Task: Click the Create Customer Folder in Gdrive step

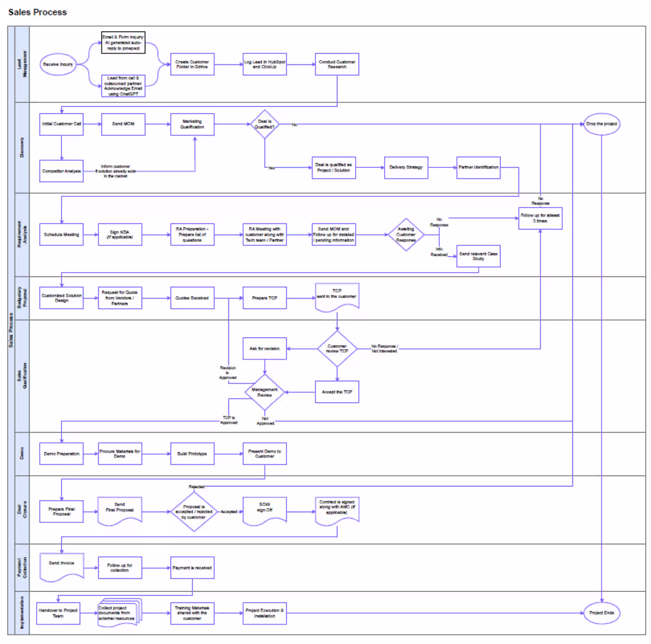Action: click(x=192, y=64)
